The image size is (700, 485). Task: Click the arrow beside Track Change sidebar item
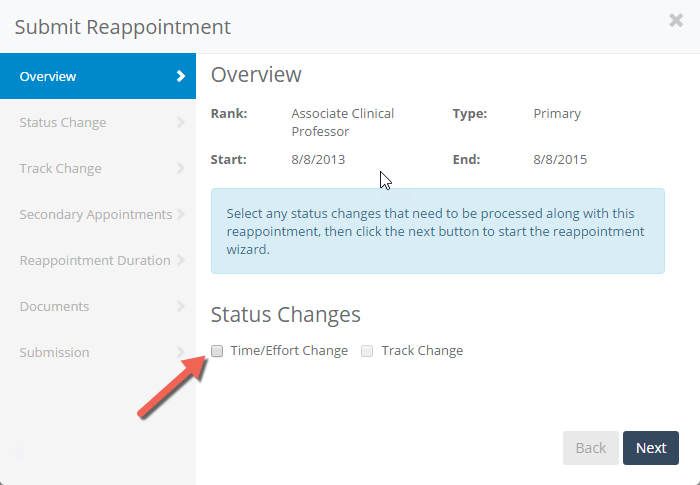pos(181,168)
